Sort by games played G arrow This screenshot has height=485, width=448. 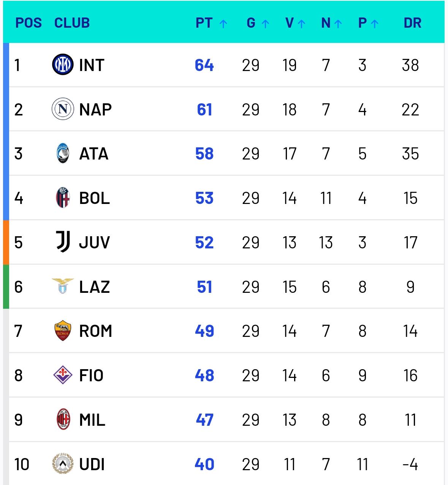(x=265, y=24)
